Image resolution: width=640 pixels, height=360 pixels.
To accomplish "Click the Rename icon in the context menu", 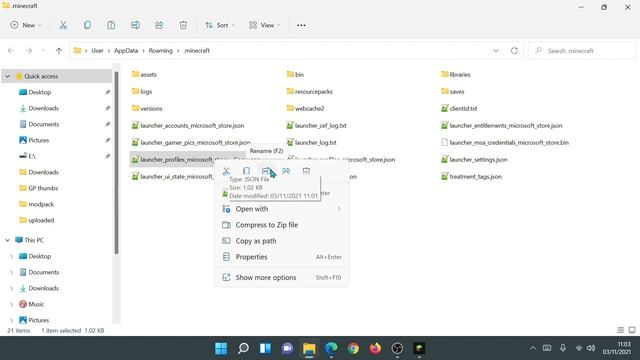I will tap(266, 171).
